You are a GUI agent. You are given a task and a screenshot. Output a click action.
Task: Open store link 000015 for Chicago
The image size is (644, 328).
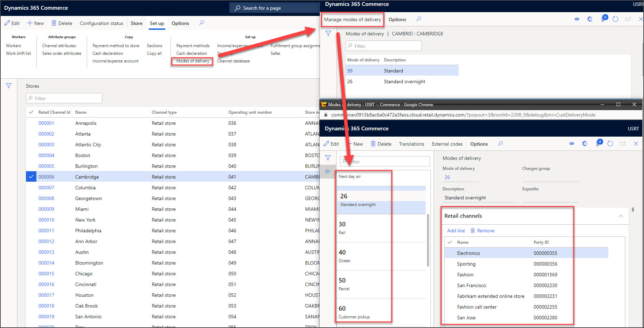coord(46,274)
